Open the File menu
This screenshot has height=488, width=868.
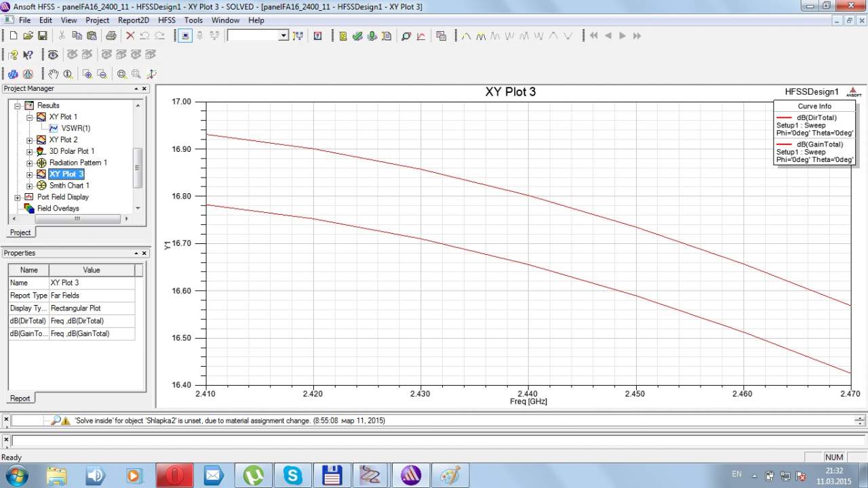click(25, 20)
